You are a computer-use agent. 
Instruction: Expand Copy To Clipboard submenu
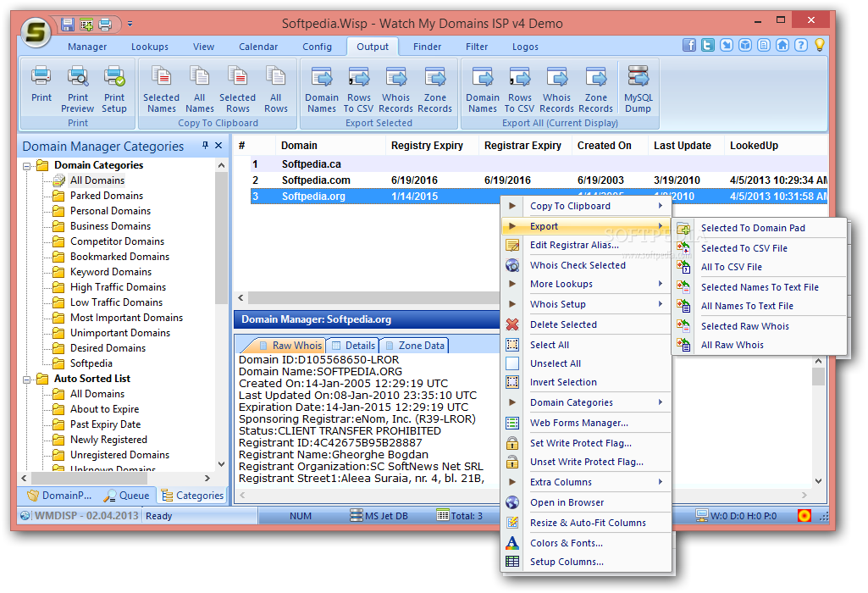click(586, 206)
